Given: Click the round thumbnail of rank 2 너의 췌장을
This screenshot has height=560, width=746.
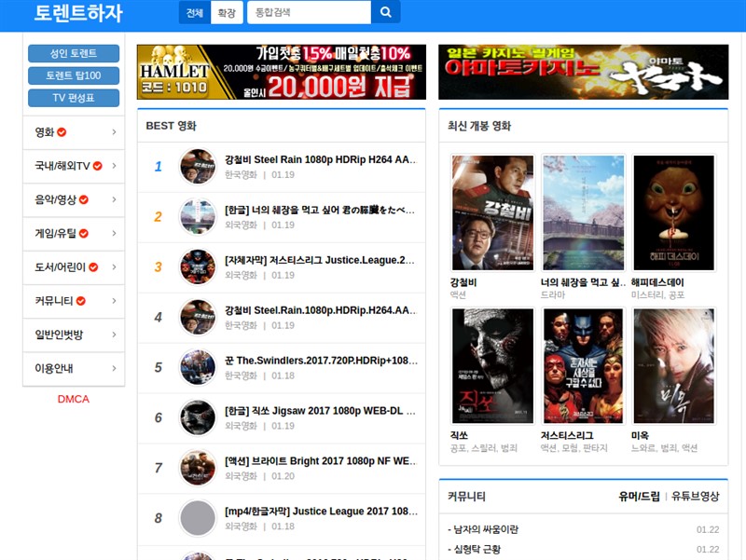Looking at the screenshot, I should click(x=198, y=217).
